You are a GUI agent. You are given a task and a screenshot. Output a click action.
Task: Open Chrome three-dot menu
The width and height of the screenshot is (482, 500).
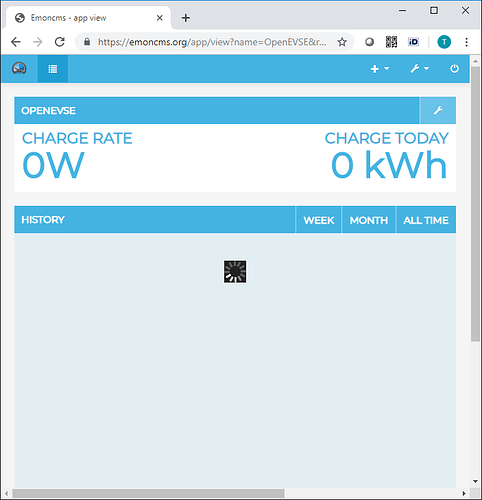[x=466, y=42]
